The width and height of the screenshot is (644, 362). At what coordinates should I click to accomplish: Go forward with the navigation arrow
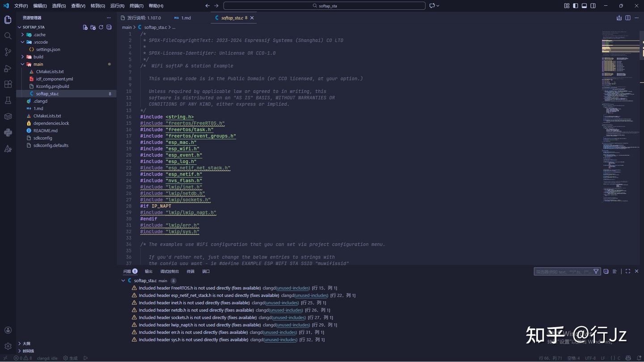(216, 6)
